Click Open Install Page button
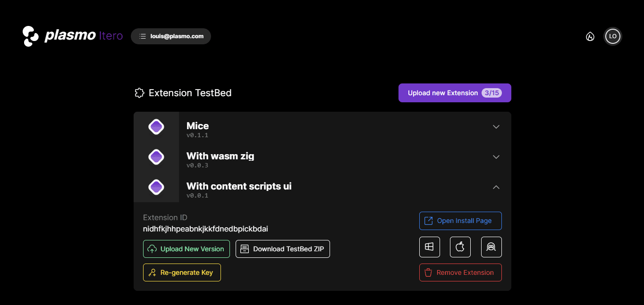Viewport: 644px width, 305px height. 460,221
